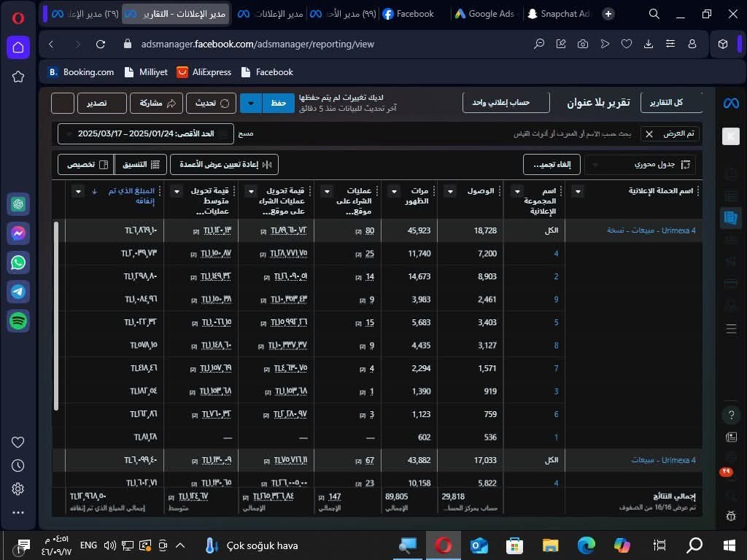This screenshot has width=747, height=560.
Task: Switch to the Snapchat Ads tab
Action: [559, 14]
